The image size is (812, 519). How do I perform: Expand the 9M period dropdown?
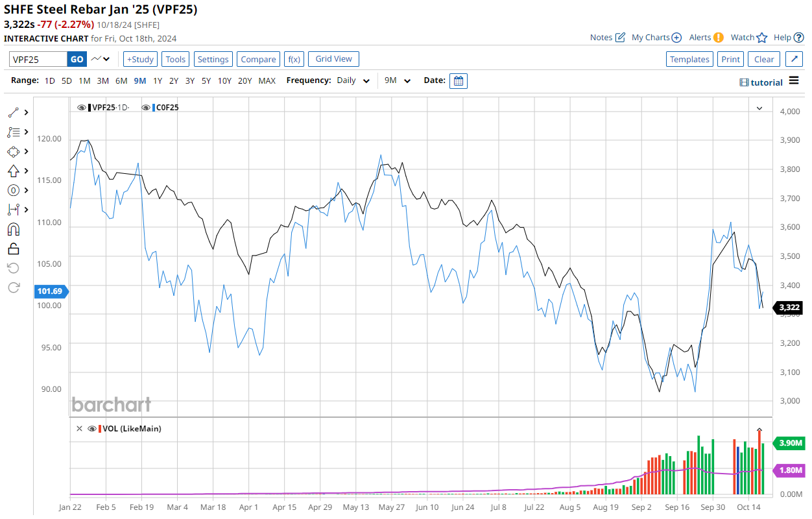398,81
